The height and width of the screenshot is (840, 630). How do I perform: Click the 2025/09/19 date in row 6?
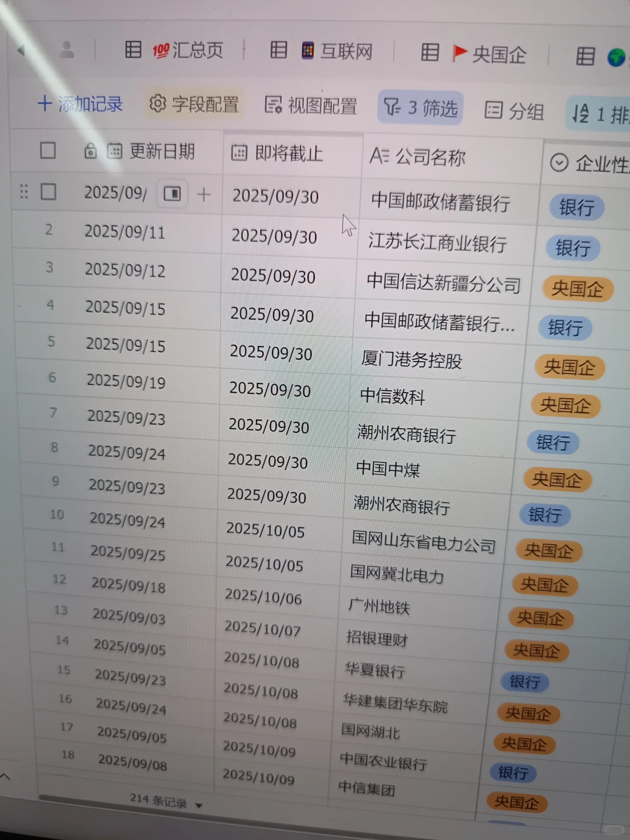pos(126,381)
